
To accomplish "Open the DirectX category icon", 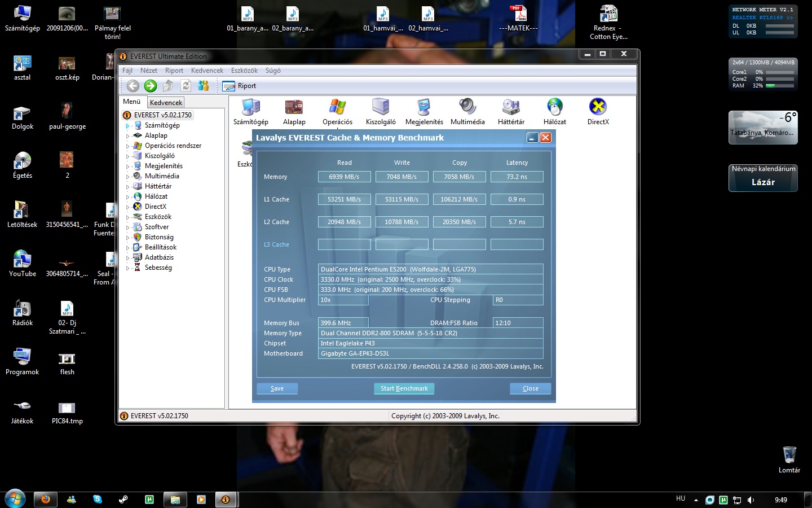I will tap(598, 111).
